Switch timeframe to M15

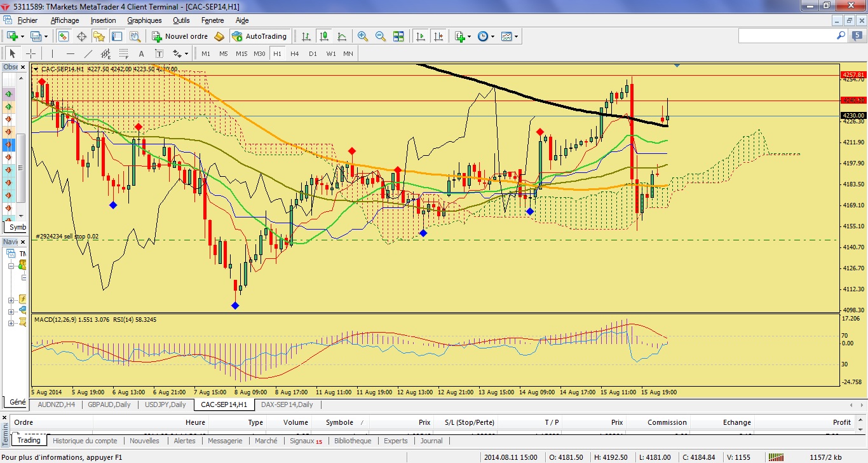pos(241,53)
